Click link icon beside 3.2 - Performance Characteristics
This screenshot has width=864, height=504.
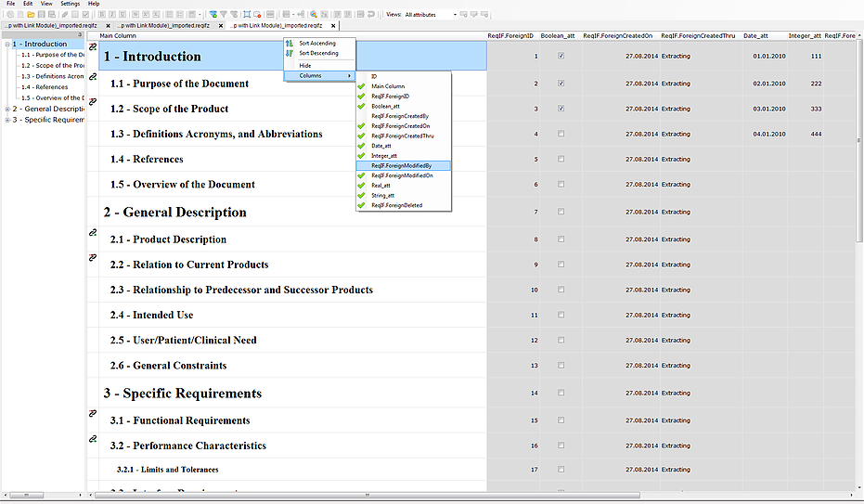click(93, 439)
